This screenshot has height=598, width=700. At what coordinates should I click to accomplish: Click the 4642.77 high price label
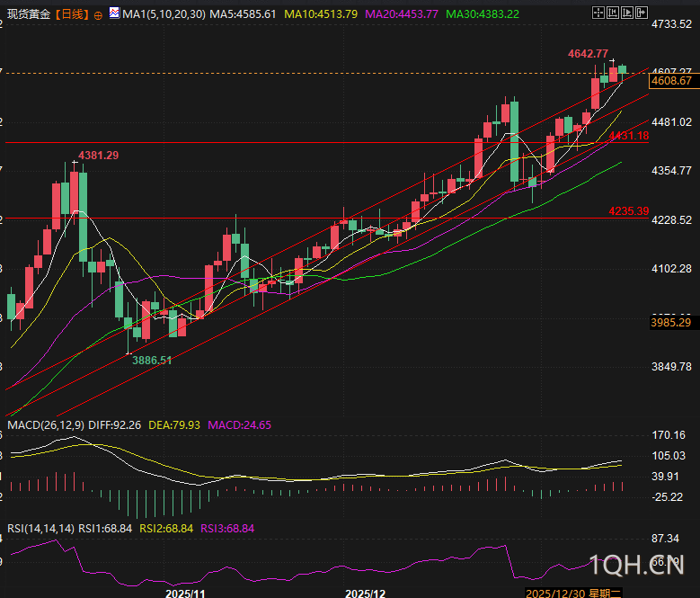pyautogui.click(x=588, y=54)
